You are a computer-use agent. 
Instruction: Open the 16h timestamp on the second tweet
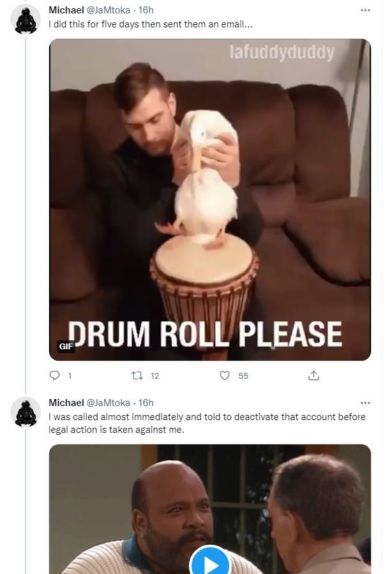click(146, 403)
